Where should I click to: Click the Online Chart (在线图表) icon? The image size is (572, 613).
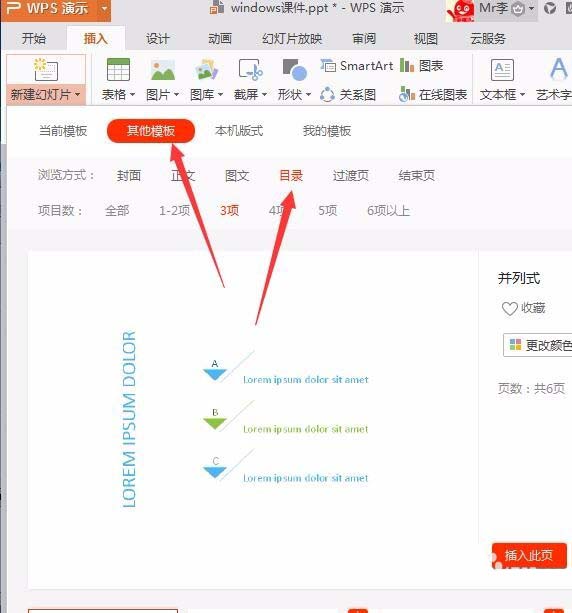point(407,95)
